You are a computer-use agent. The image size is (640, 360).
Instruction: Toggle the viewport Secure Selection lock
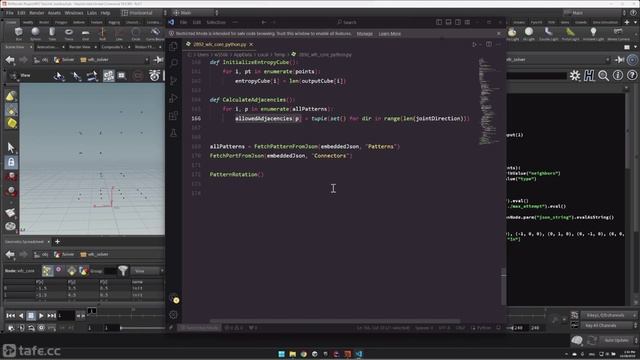point(11,162)
